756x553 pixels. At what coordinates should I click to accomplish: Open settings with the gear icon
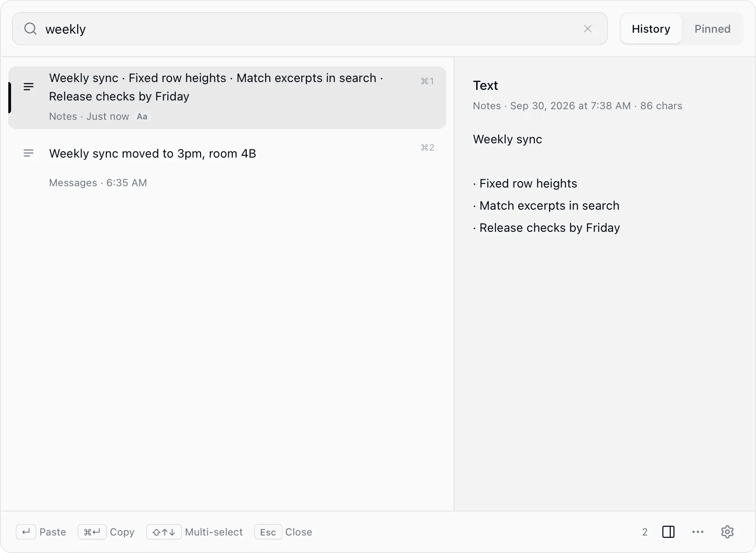[x=727, y=532]
